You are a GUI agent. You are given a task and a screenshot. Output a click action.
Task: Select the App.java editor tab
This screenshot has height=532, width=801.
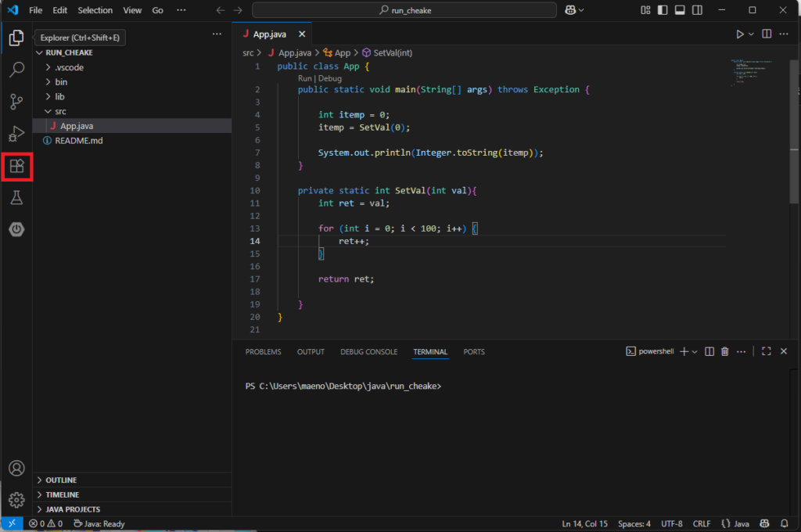[270, 34]
